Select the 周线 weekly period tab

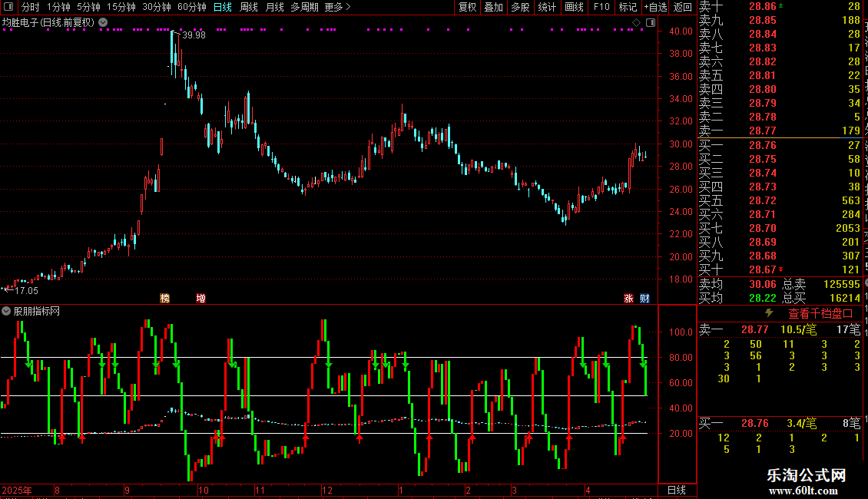pyautogui.click(x=249, y=7)
